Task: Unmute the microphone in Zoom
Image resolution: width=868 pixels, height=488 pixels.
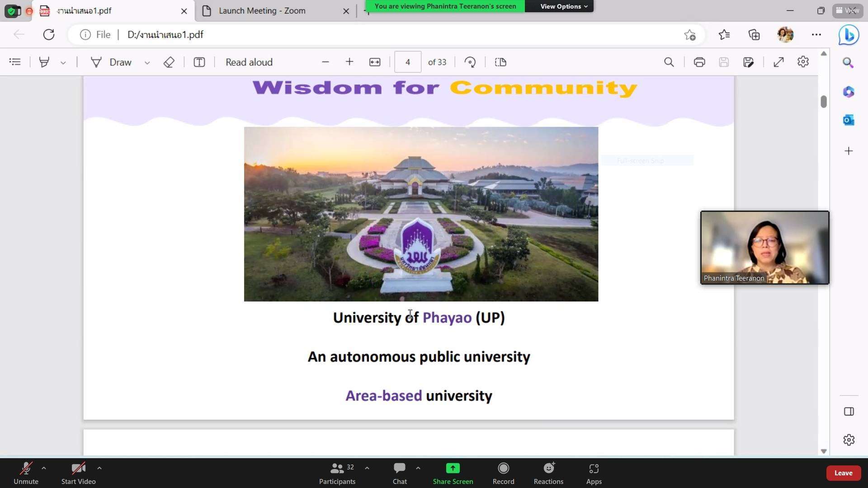Action: point(26,473)
